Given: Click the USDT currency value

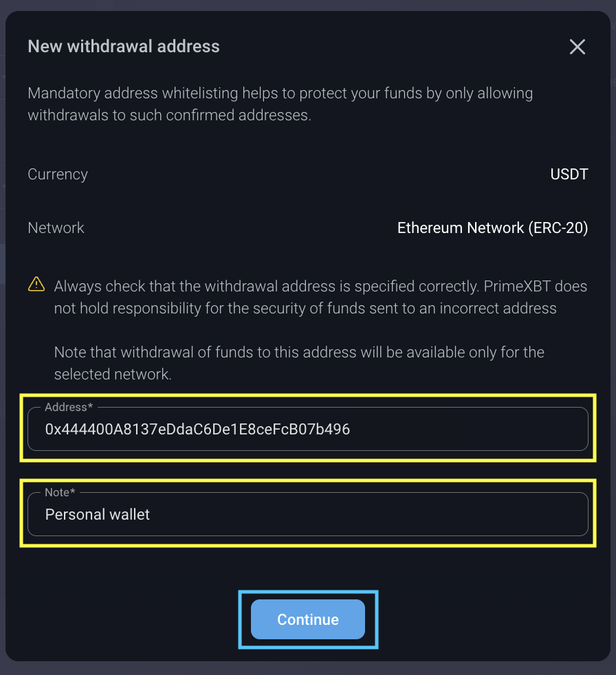Looking at the screenshot, I should click(x=569, y=175).
